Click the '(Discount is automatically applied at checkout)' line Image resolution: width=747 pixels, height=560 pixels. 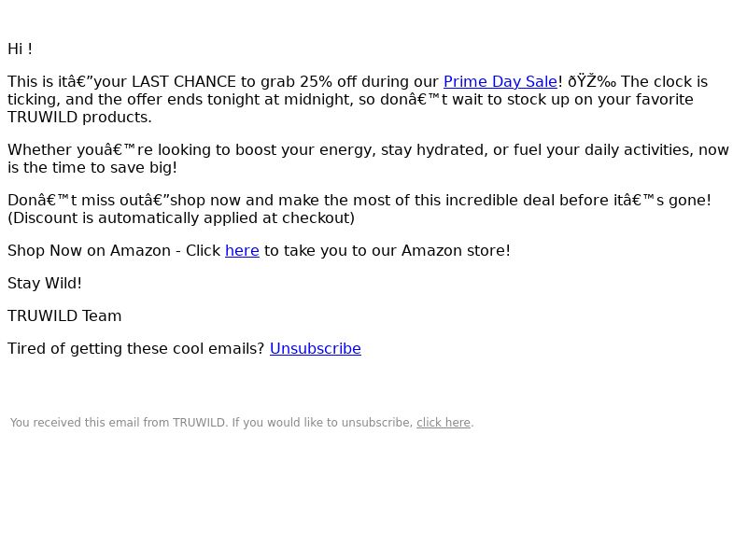pos(181,218)
